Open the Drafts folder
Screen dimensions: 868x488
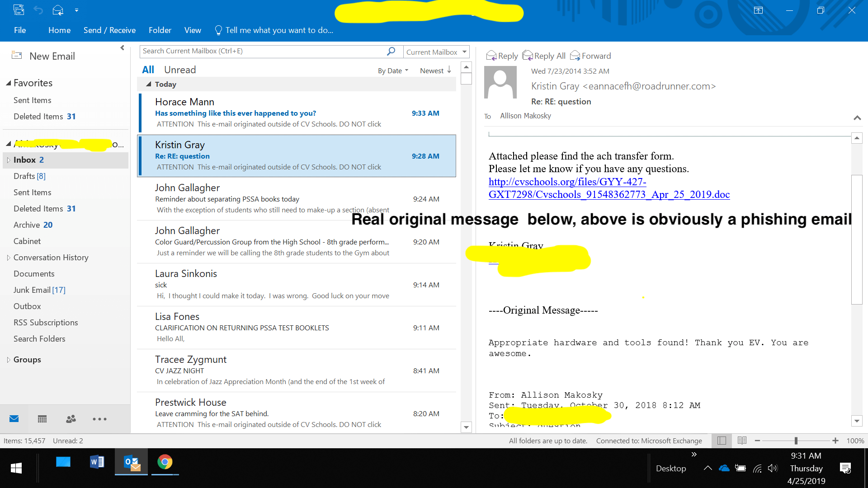29,176
